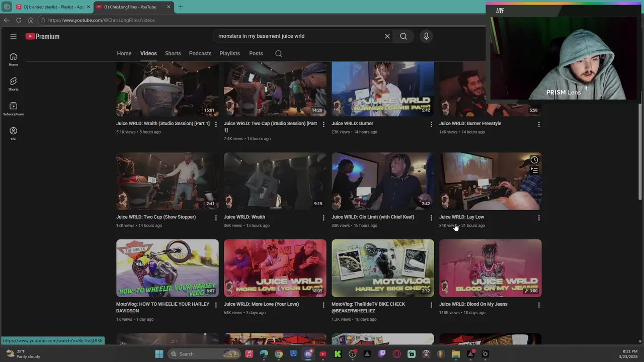Click the YouTube Premium logo
Screen dimensions: 644x362
[43, 36]
